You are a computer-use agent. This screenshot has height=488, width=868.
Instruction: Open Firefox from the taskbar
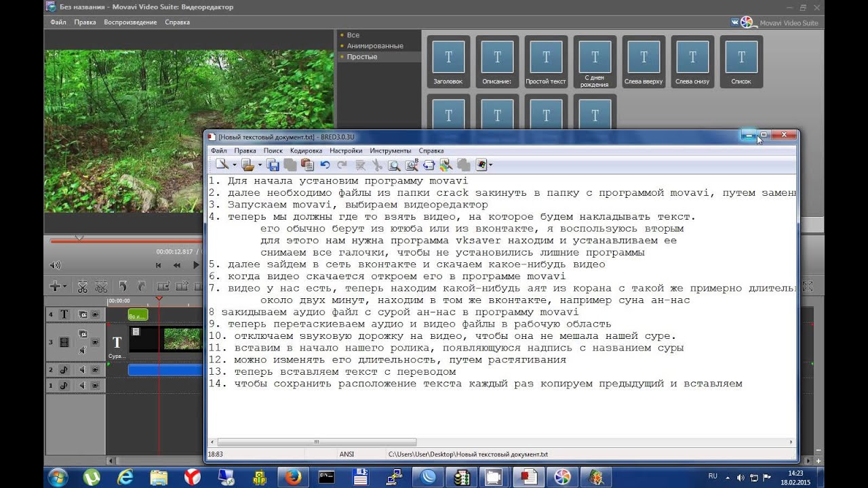pyautogui.click(x=294, y=477)
